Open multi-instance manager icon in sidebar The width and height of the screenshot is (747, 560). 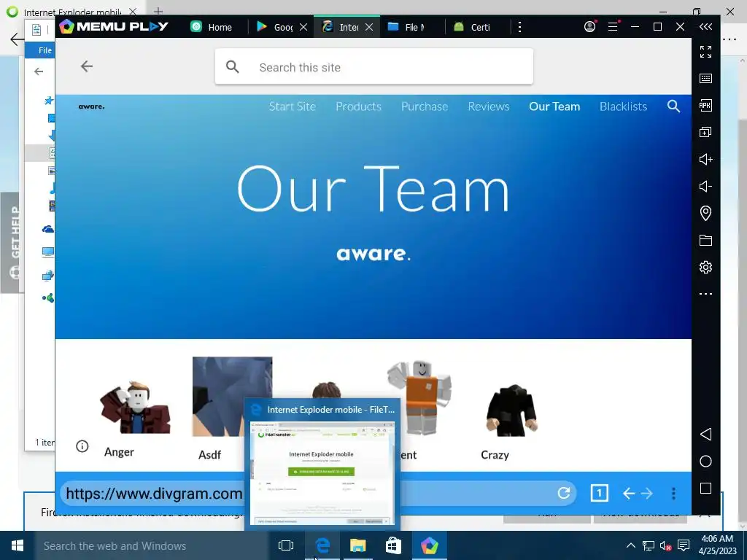(705, 133)
